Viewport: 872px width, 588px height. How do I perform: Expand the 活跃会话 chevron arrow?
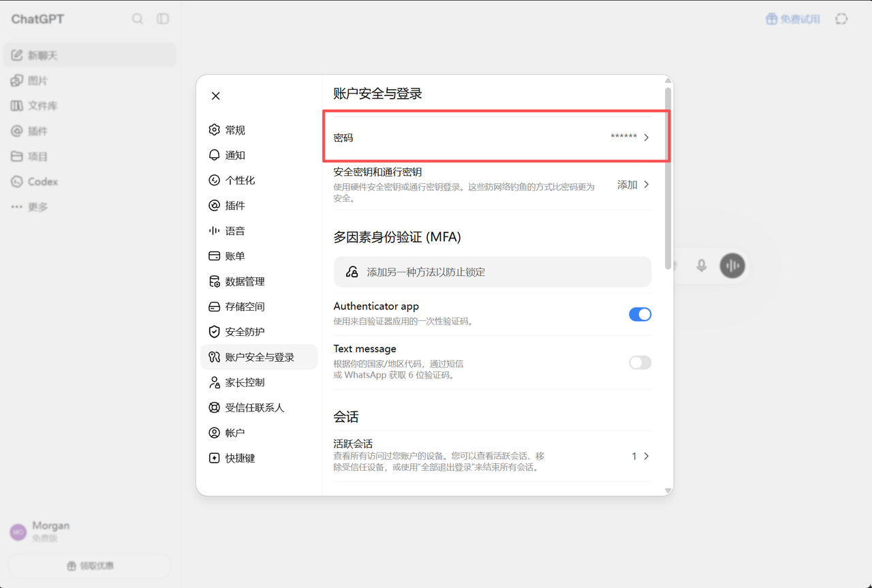pyautogui.click(x=647, y=456)
